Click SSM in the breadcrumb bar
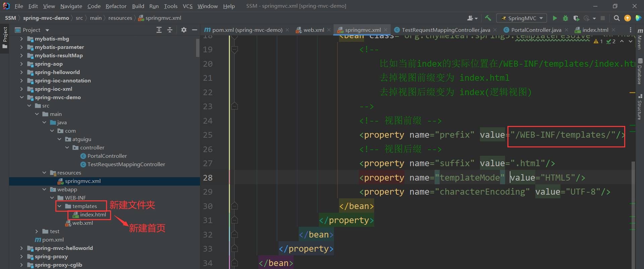 click(10, 18)
